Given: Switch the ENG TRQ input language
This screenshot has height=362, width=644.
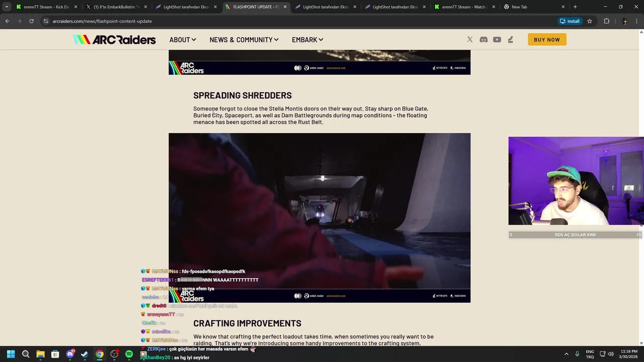Looking at the screenshot, I should pos(590,354).
